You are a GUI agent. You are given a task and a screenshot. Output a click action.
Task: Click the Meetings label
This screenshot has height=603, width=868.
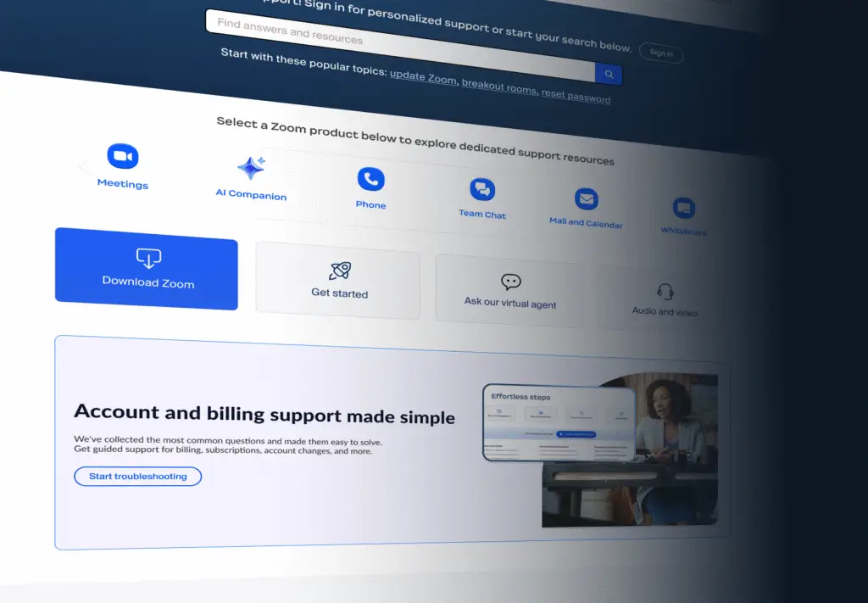[123, 184]
